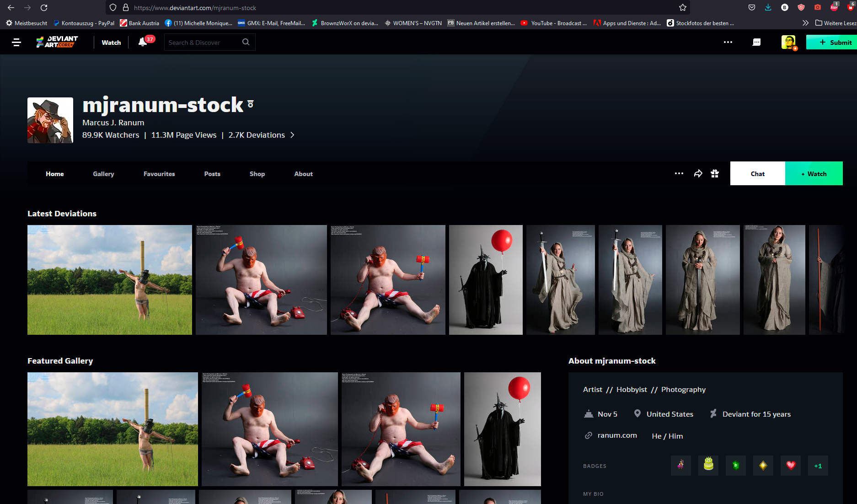Open the ranum.com website link

pos(617,435)
